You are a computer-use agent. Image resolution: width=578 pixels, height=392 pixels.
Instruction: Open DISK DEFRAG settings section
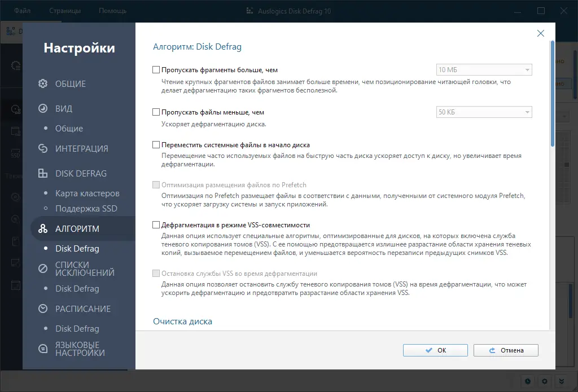pos(81,173)
